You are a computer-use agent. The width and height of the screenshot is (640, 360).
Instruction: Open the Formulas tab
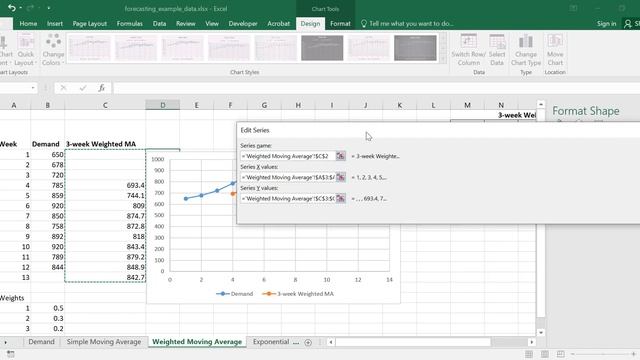[x=129, y=24]
